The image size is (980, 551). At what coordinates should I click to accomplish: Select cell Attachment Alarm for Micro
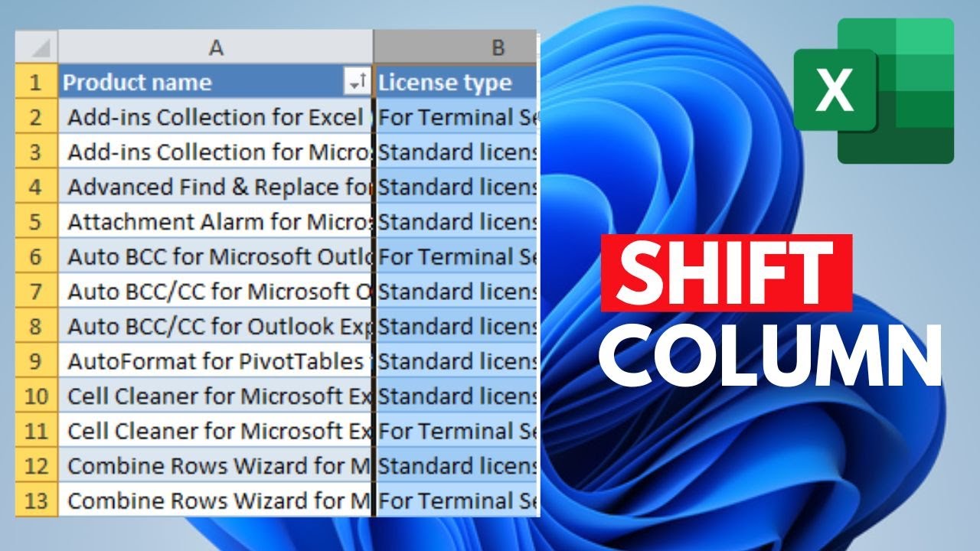click(x=216, y=222)
